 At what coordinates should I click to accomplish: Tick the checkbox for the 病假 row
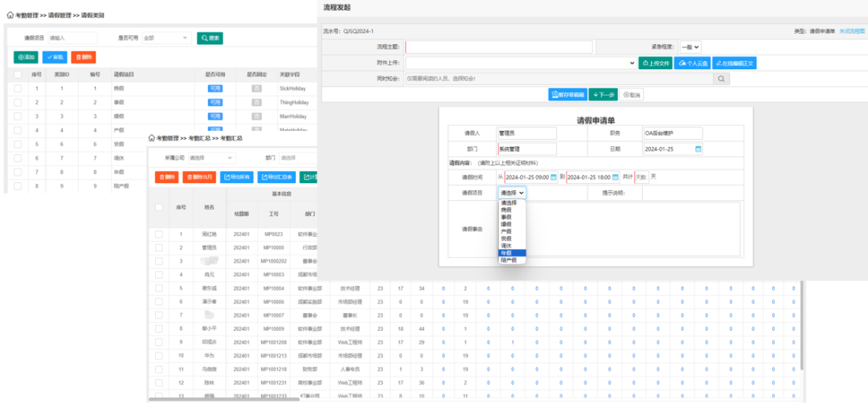(x=18, y=88)
